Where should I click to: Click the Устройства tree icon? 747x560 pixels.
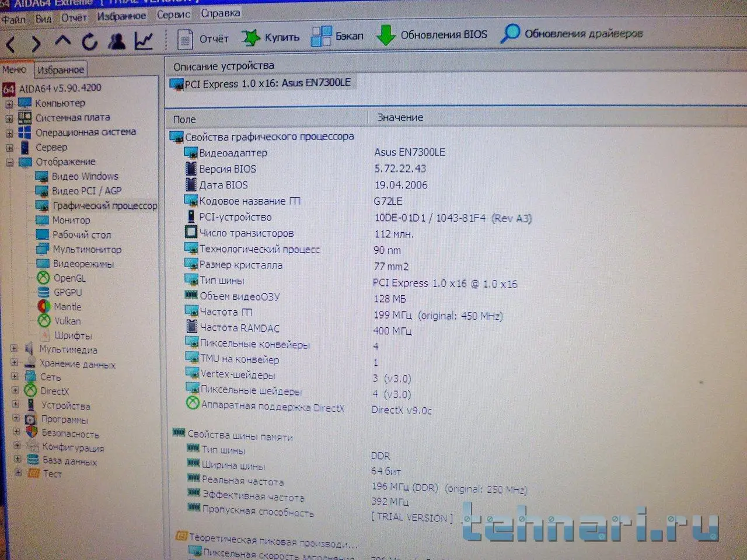pyautogui.click(x=31, y=405)
